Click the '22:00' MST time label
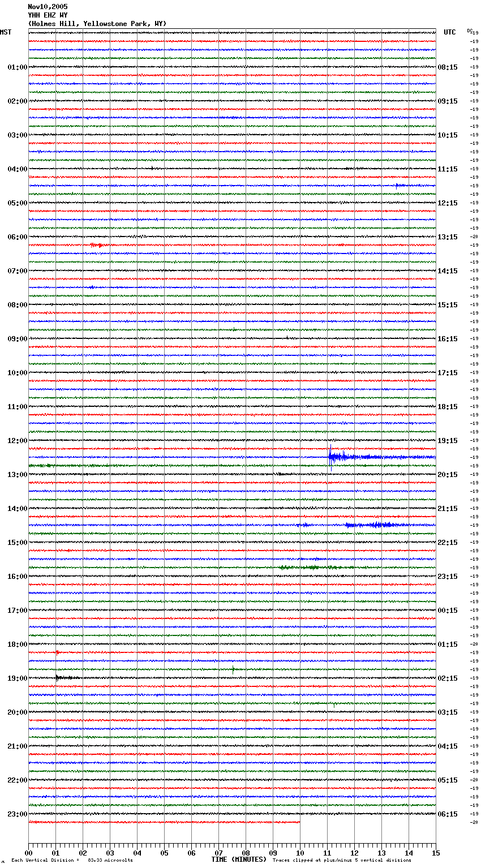The image size is (481, 868). click(18, 780)
